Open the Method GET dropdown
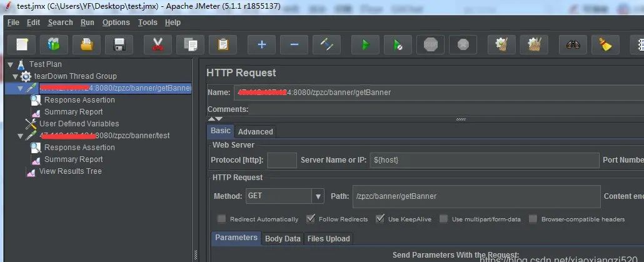 [x=285, y=196]
